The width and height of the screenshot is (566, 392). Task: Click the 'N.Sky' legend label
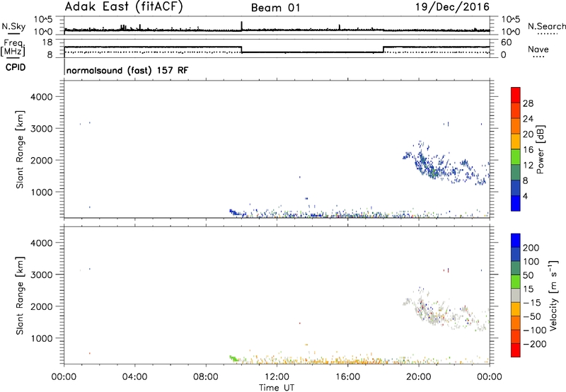tap(13, 26)
